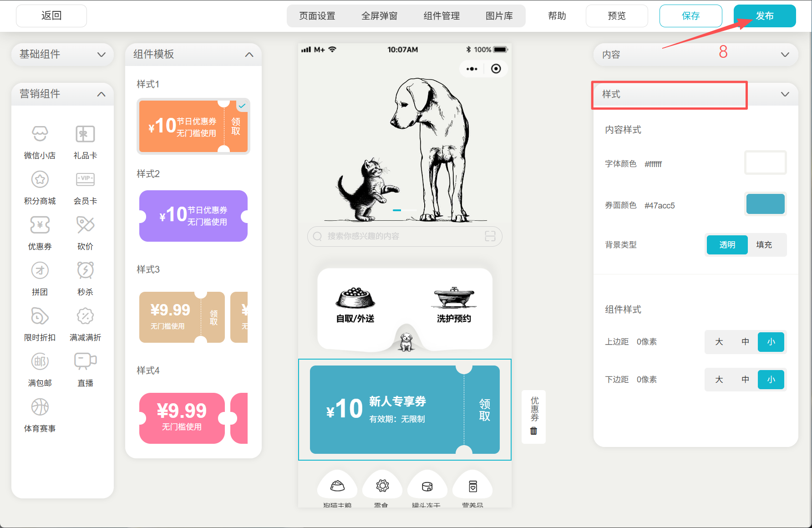Switch to the 图片库 tab

[x=499, y=16]
